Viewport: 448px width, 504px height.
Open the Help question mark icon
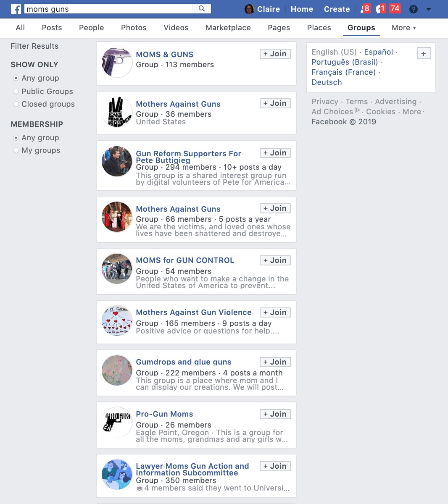click(414, 9)
